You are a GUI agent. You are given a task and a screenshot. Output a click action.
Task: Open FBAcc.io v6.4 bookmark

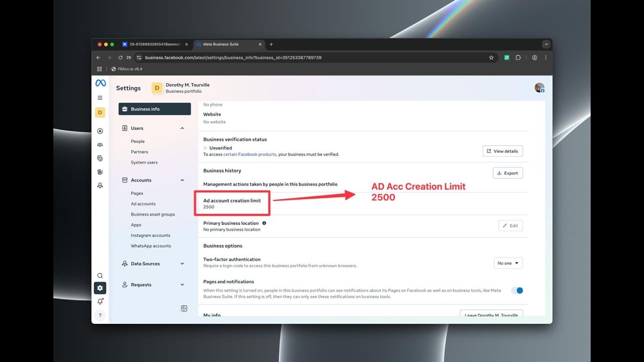(x=127, y=69)
